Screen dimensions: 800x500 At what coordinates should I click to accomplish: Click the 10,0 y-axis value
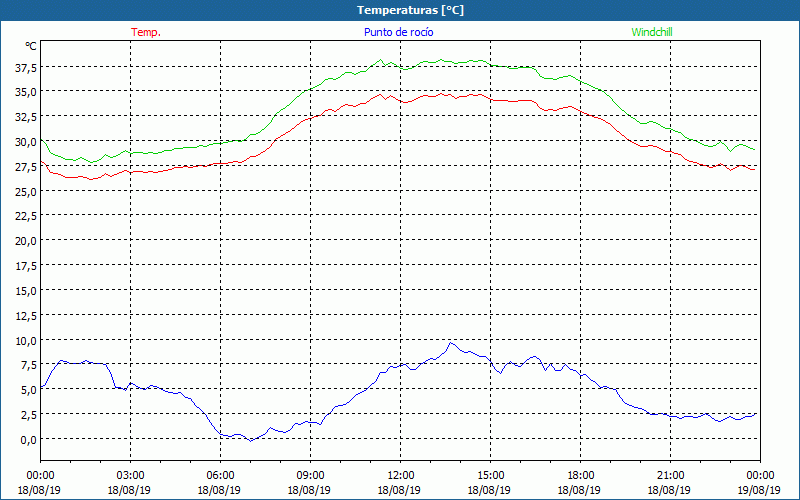[x=26, y=341]
